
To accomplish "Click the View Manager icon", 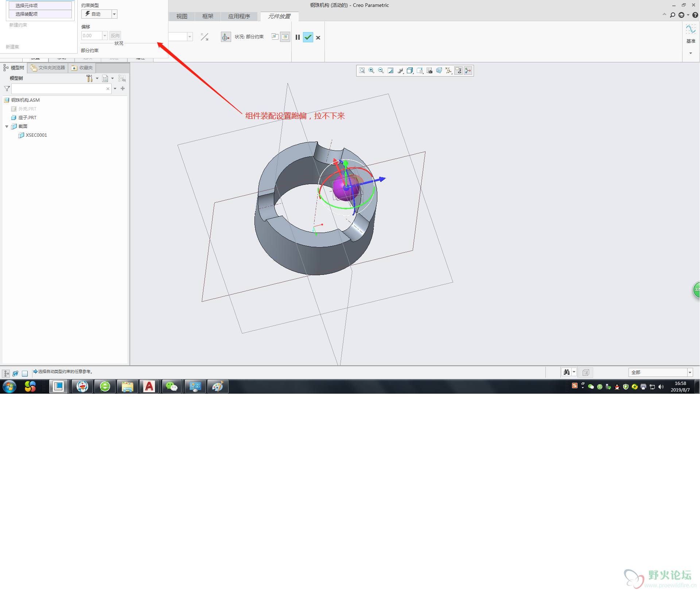I will pos(420,71).
